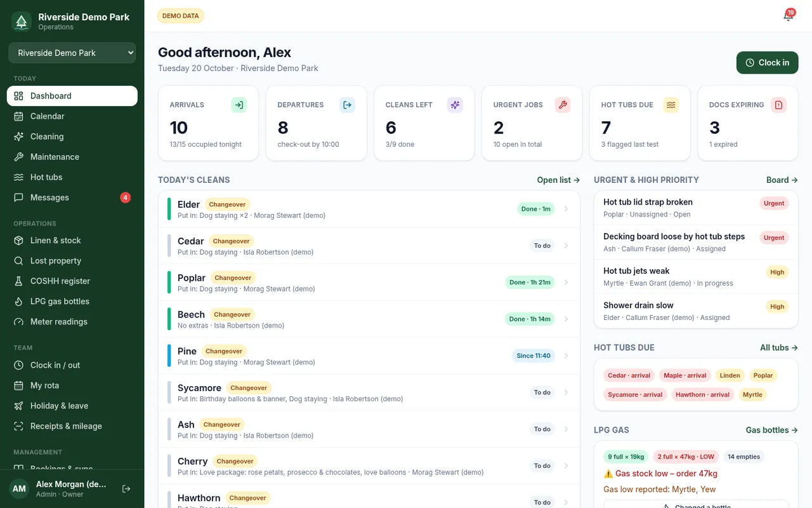Click the Arrivals card icon

239,105
